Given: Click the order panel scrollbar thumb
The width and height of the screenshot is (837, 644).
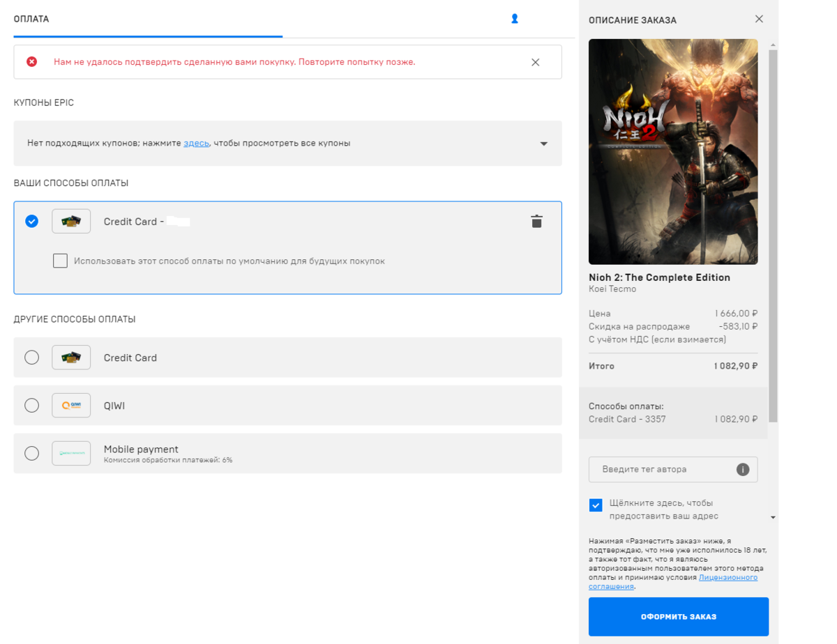Looking at the screenshot, I should (773, 236).
